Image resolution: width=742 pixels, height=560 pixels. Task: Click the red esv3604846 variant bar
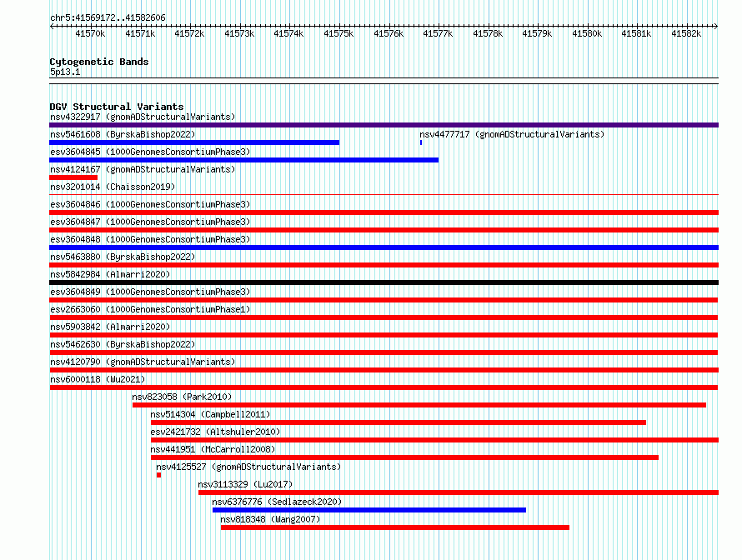[x=384, y=212]
